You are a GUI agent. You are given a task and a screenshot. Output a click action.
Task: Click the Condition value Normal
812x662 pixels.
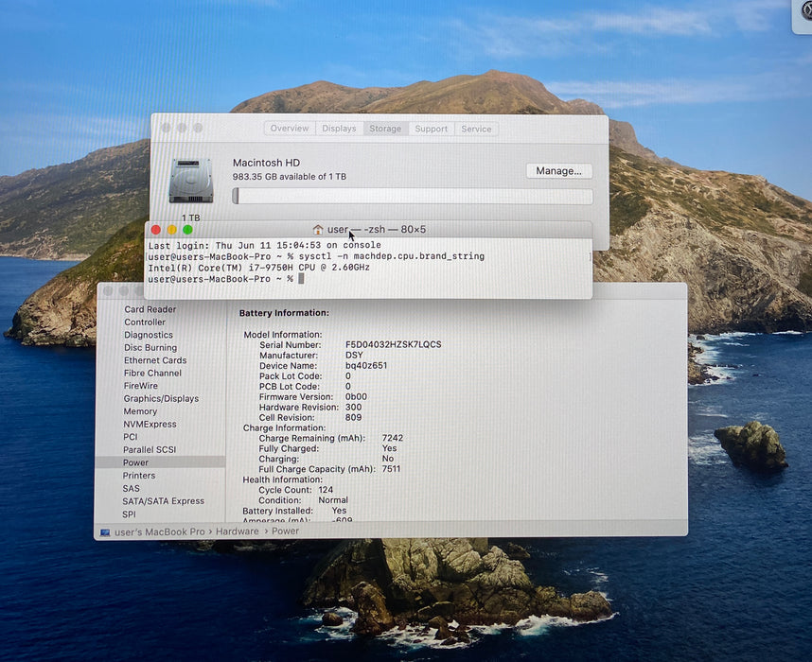click(x=333, y=500)
